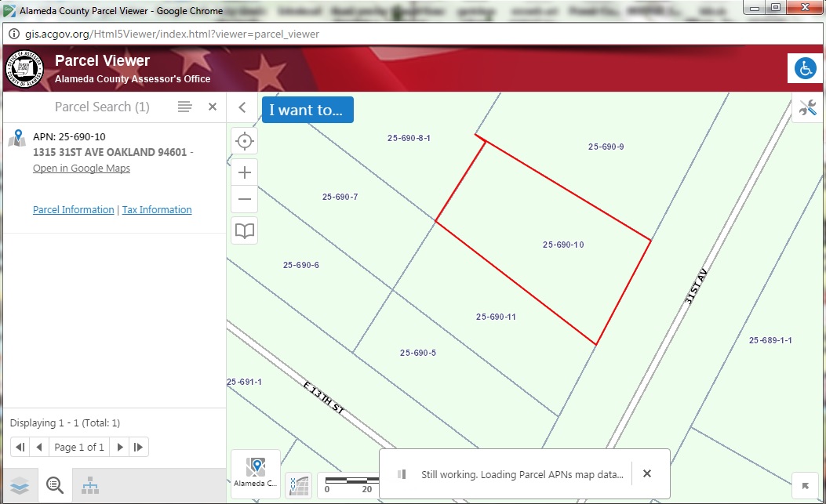Select parcel label 25-690-10 on map
Image resolution: width=826 pixels, height=504 pixels.
(x=563, y=245)
